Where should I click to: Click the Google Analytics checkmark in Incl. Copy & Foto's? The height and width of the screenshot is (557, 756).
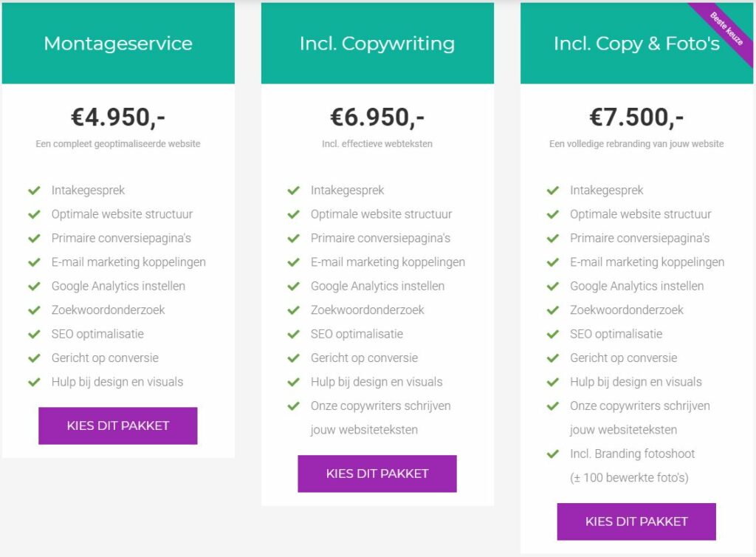(552, 286)
